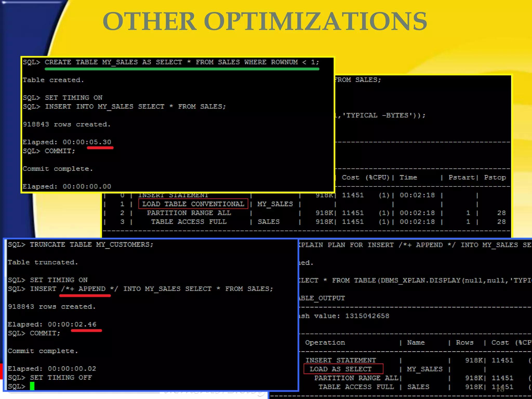Screen dimensions: 532x399
Task: Click the green cursor block at SQL prompt
Action: [x=32, y=386]
